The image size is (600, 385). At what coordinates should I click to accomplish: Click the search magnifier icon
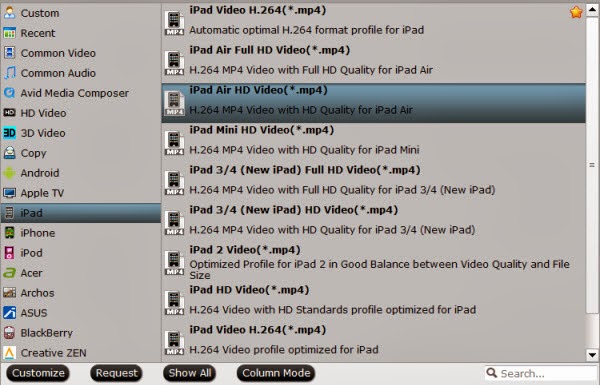492,372
